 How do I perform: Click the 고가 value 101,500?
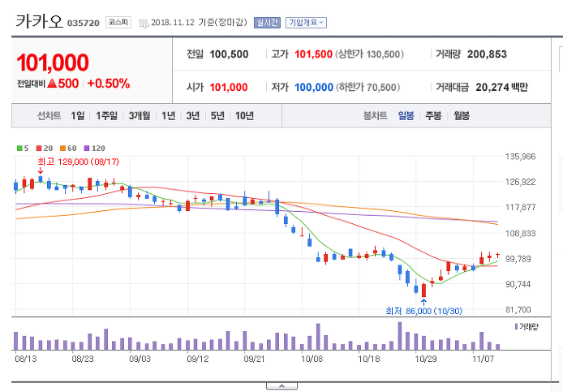coord(313,54)
